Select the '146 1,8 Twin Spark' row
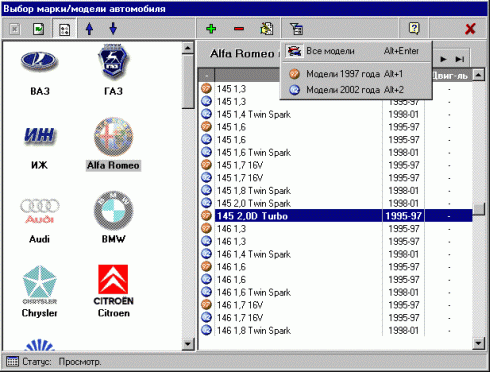Screen dimensions: 490x372 tap(336, 330)
